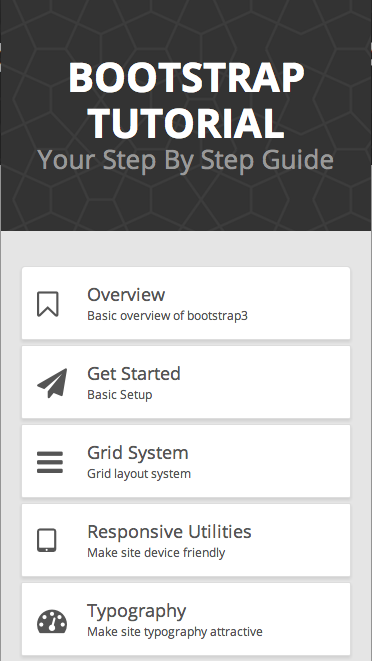Go to Responsive Utilities heading
Viewport: 372px width, 661px height.
pos(169,532)
